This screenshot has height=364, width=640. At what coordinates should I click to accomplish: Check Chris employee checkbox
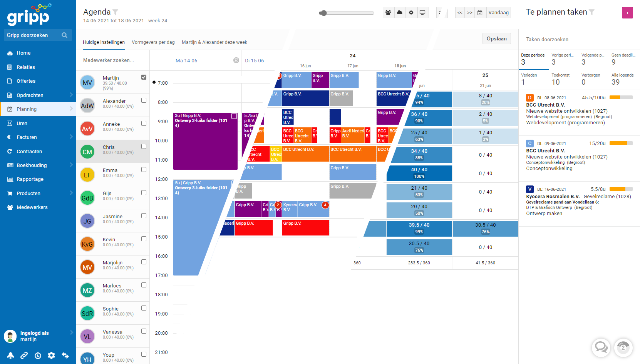(x=144, y=146)
